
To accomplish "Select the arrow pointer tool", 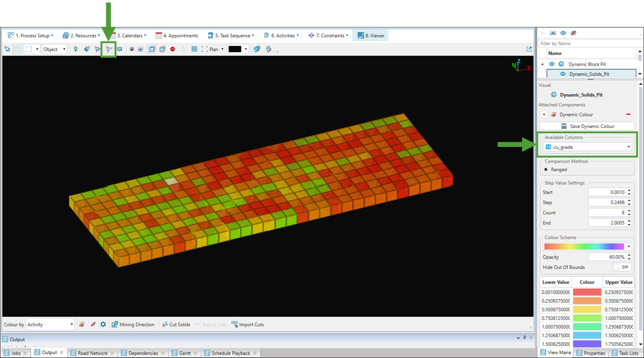I will point(7,49).
